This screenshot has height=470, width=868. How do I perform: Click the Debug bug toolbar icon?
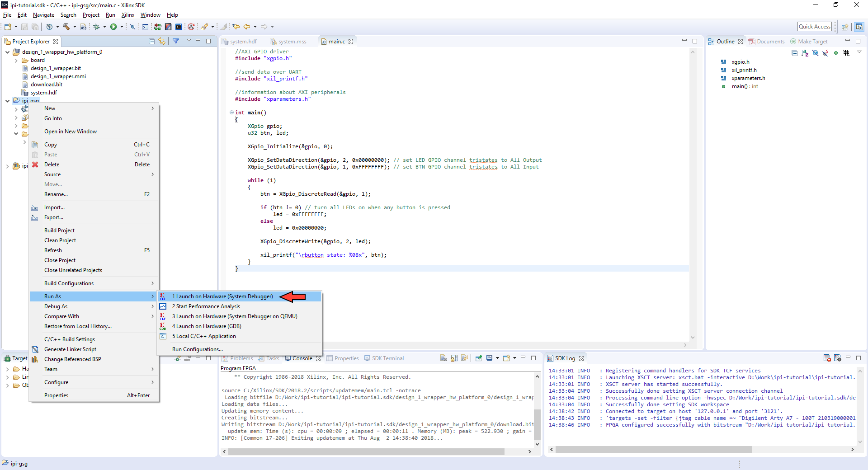(96, 27)
